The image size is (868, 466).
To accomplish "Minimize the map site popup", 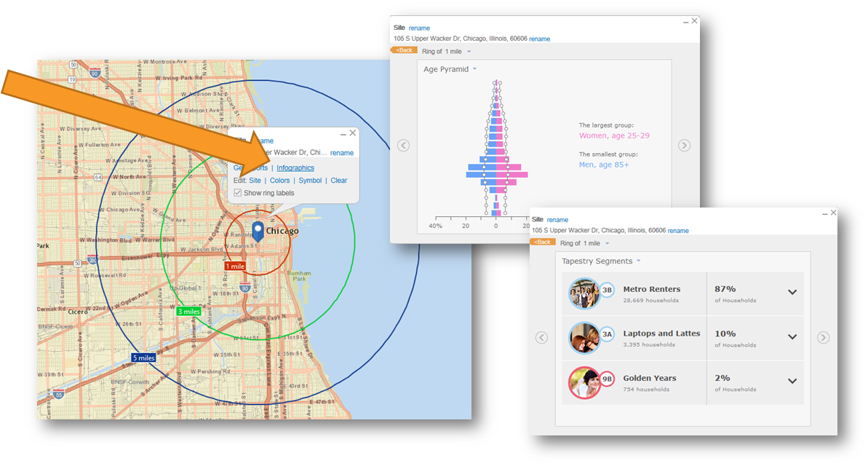I will [343, 134].
